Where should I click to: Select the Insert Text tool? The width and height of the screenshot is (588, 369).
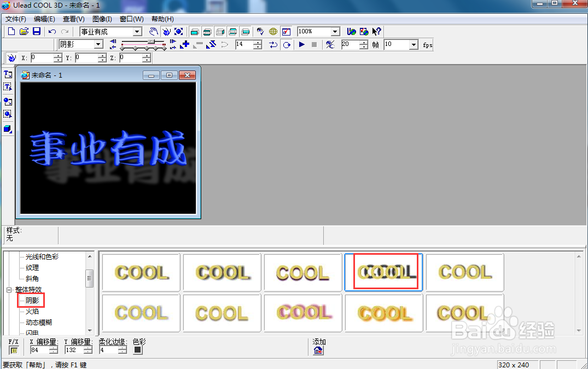8,74
